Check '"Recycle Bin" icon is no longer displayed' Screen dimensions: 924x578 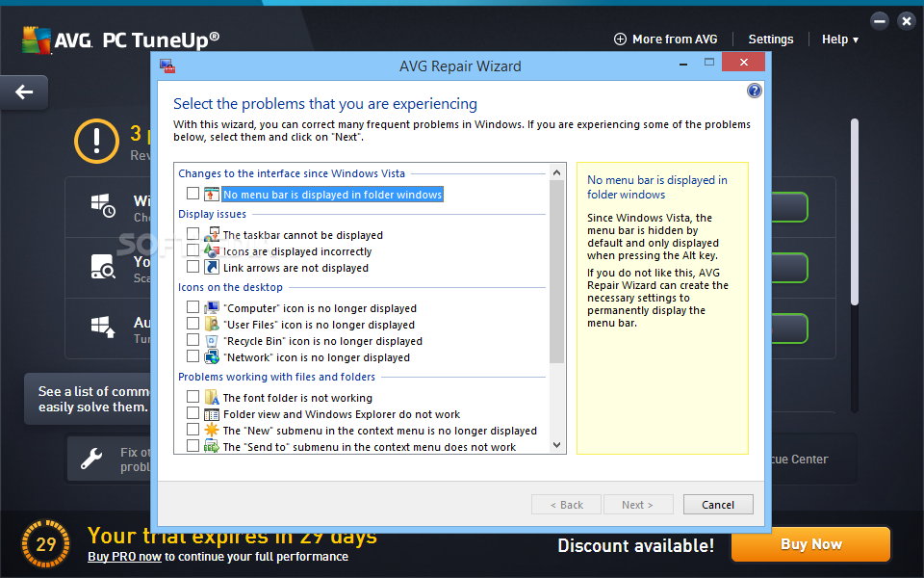coord(192,340)
